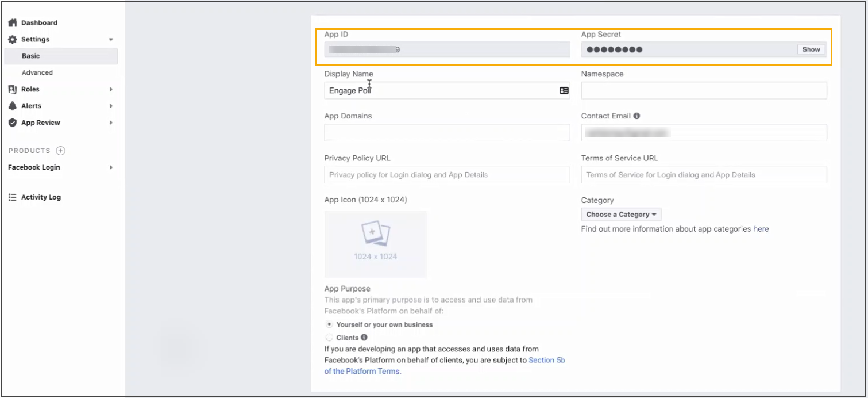Click the Privacy Policy URL field
The image size is (868, 398).
click(x=447, y=175)
